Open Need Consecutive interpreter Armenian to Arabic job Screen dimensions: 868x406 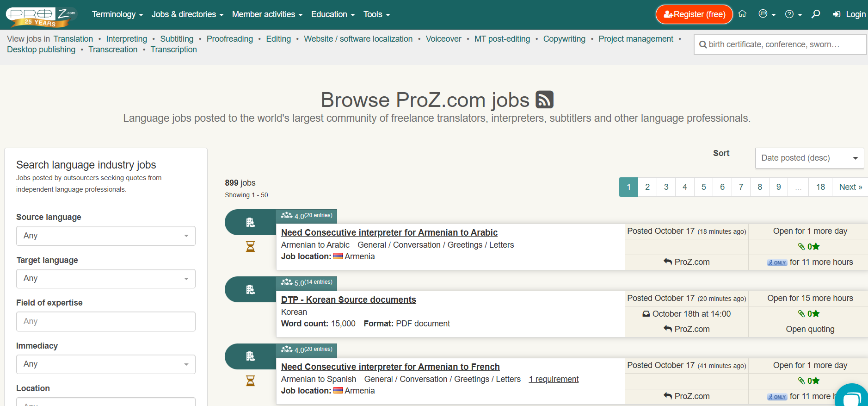389,232
